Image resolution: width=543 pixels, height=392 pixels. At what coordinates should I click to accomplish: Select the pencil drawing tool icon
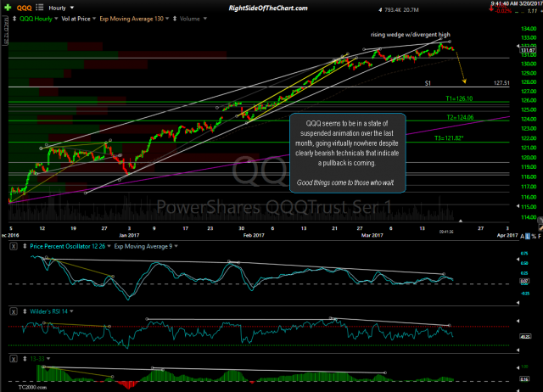pos(540,227)
